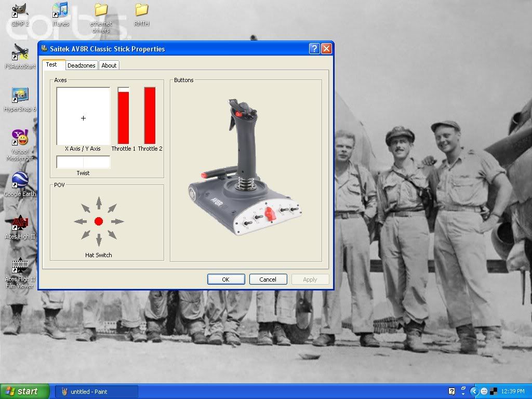The width and height of the screenshot is (532, 399).
Task: Select the Aces High II shortcut
Action: pyautogui.click(x=20, y=227)
